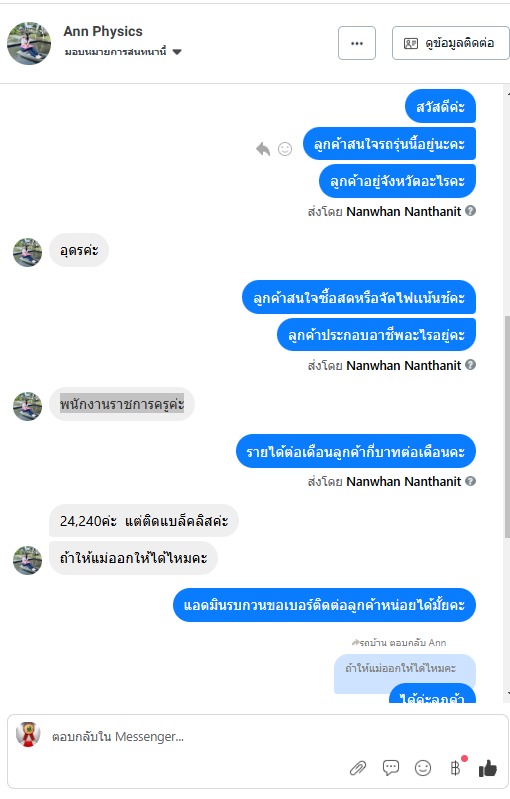Click reply arrow beside ลูกค้าสนใจรถรุ่นนี้อยู่นะคะ message

point(263,149)
